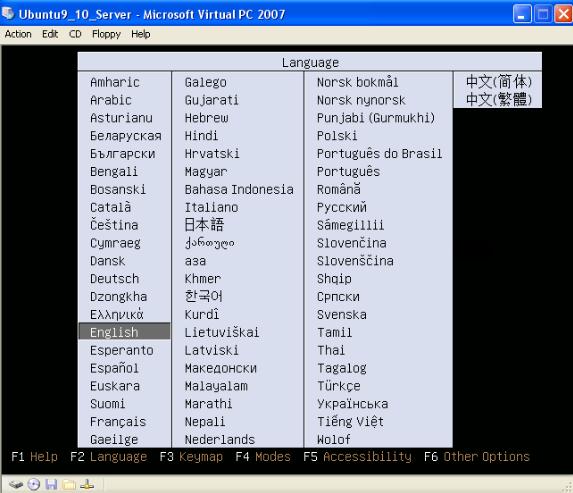This screenshot has width=573, height=493.
Task: Select Bengali language
Action: tap(114, 172)
